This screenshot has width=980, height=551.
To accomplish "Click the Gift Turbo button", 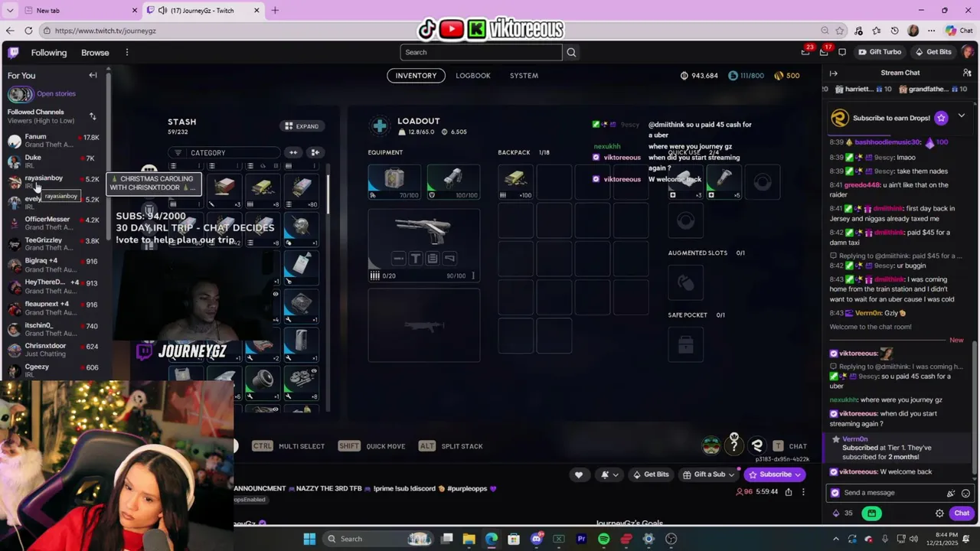I will (x=879, y=52).
